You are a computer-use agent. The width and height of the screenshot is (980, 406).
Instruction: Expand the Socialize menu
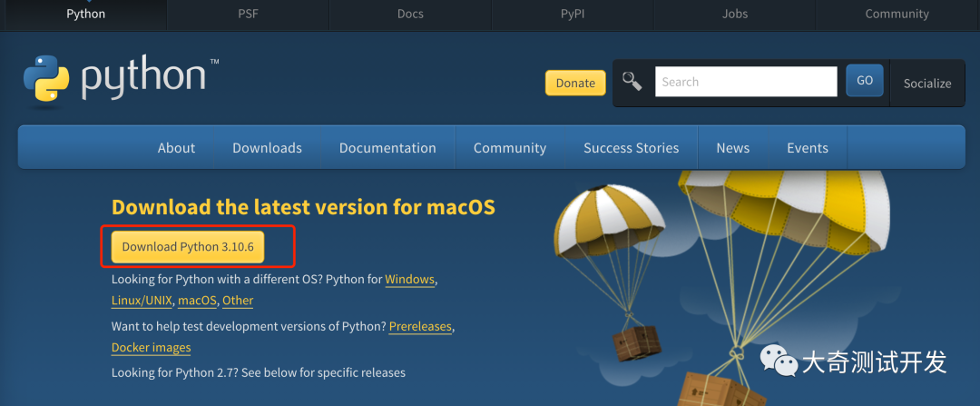927,84
